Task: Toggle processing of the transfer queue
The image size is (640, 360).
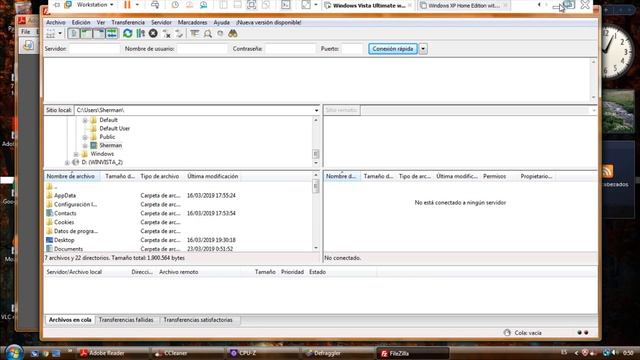Action: [140, 33]
